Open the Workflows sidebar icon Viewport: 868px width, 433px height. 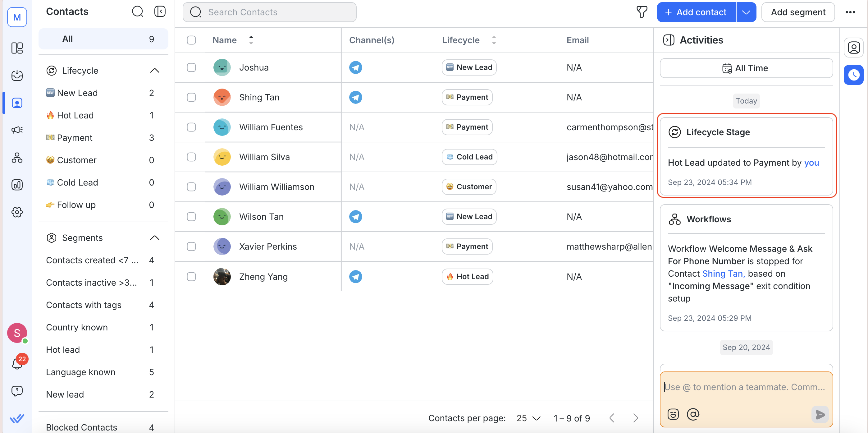[x=17, y=158]
